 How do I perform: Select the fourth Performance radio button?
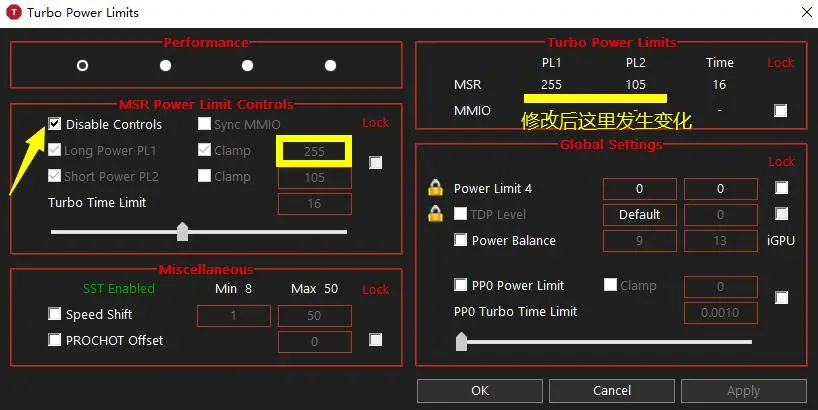click(x=330, y=65)
